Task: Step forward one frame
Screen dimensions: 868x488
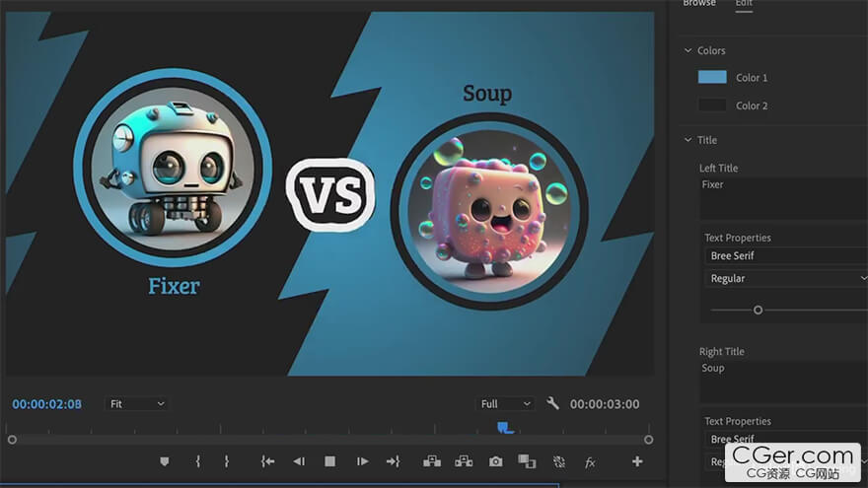Action: 362,461
